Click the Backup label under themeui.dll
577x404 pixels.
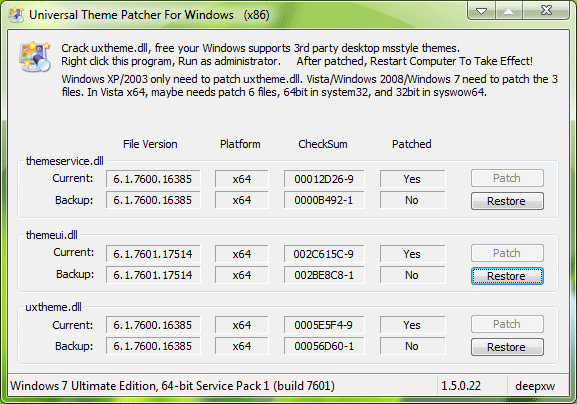click(x=75, y=274)
